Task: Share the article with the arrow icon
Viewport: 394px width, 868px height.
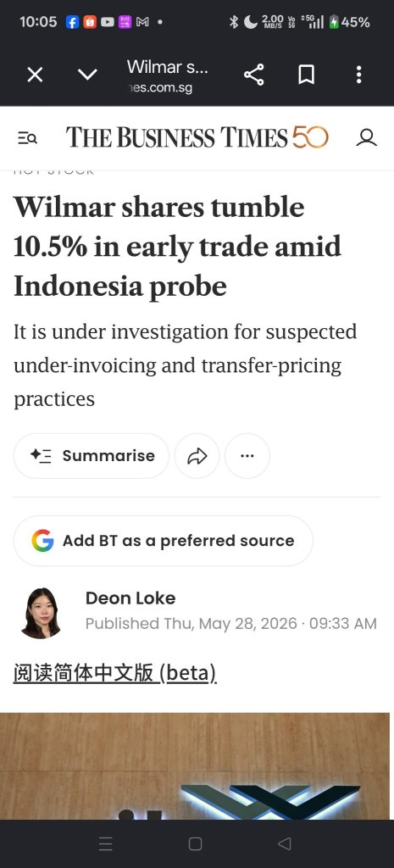Action: point(197,455)
